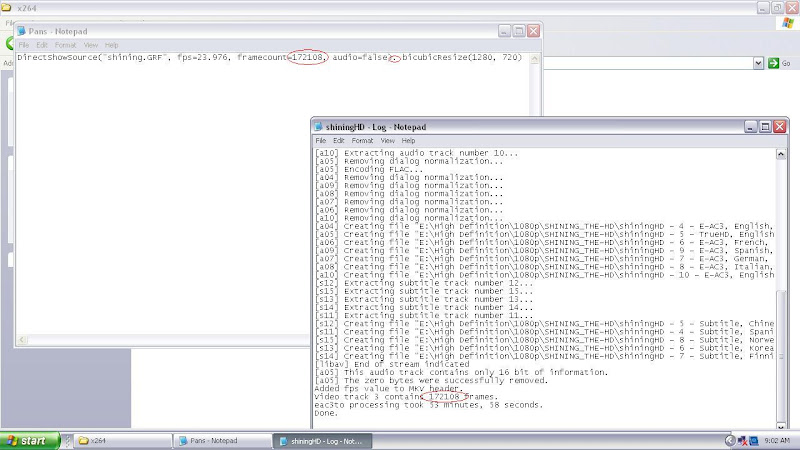Click "Added fps value to MKV header" line
800x450 pixels.
click(389, 389)
